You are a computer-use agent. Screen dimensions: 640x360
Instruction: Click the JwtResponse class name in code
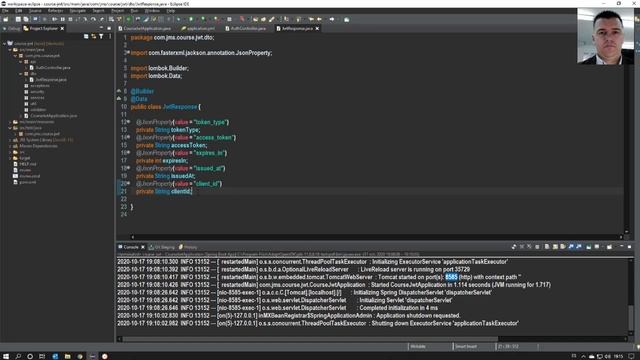coord(180,107)
